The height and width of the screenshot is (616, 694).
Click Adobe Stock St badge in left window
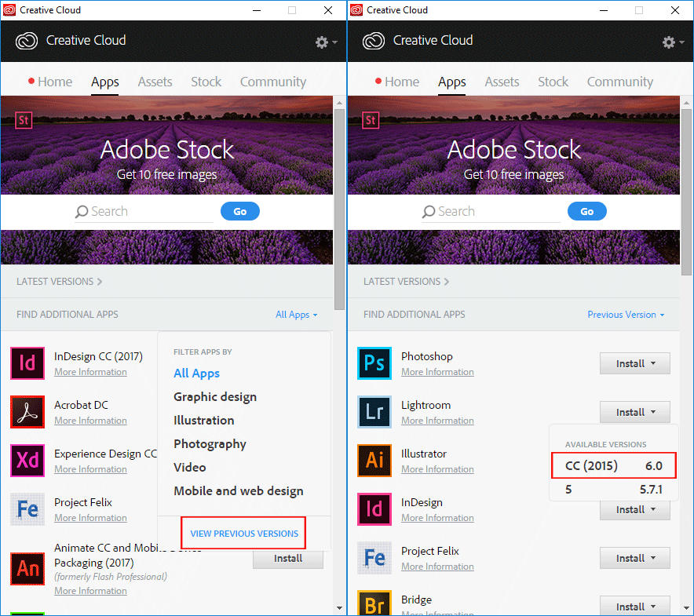(x=24, y=120)
